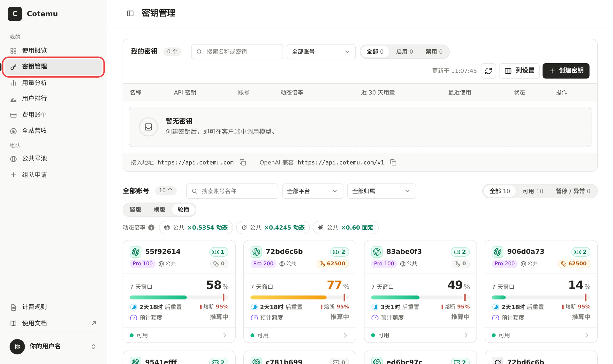Click the dynamic rate info icon
The image size is (613, 364).
tap(152, 227)
